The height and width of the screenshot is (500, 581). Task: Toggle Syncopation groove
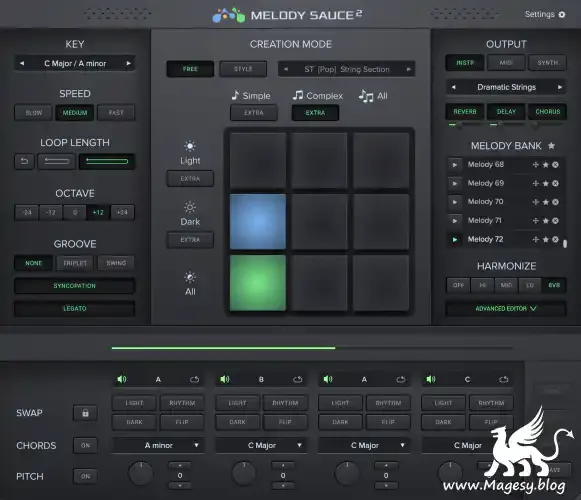tap(74, 286)
